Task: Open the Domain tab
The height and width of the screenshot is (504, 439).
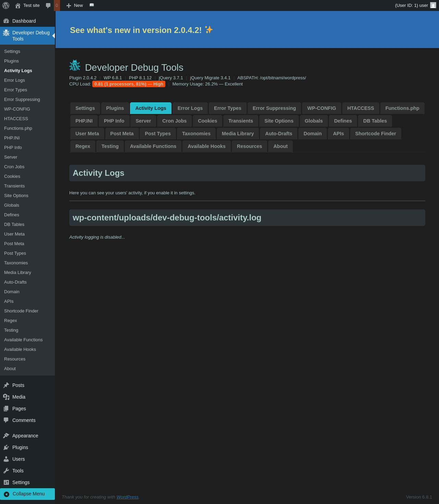Action: 313,134
